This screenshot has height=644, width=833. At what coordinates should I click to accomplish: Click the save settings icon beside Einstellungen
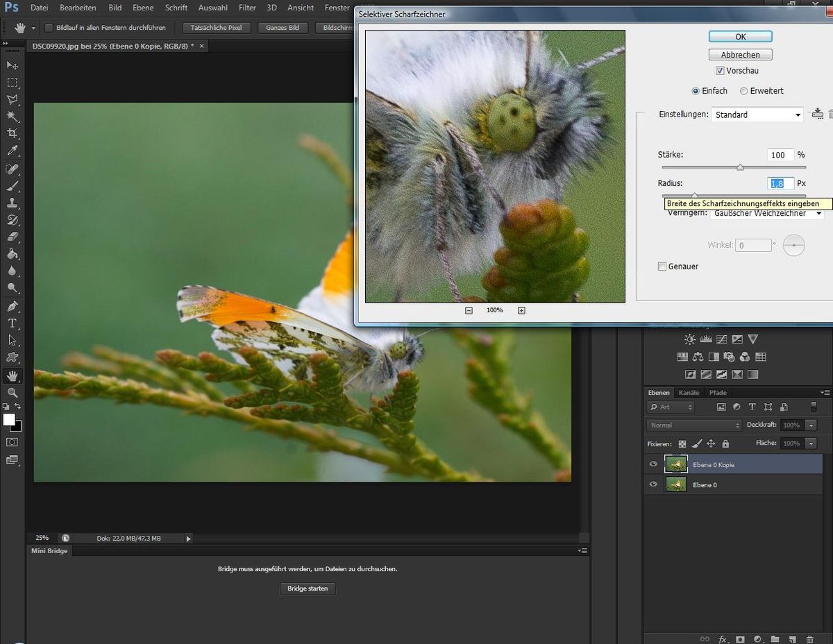coord(817,114)
